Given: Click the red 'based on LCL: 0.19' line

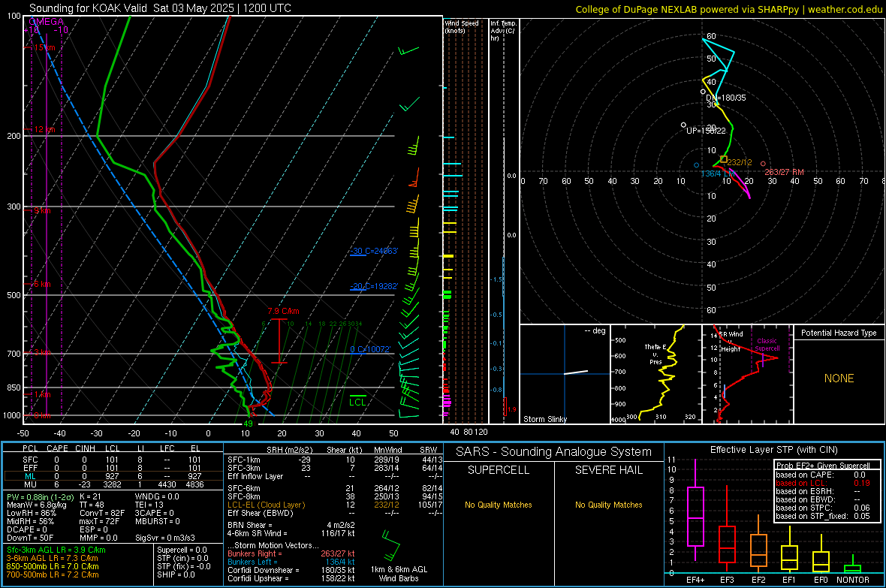Looking at the screenshot, I should click(823, 483).
